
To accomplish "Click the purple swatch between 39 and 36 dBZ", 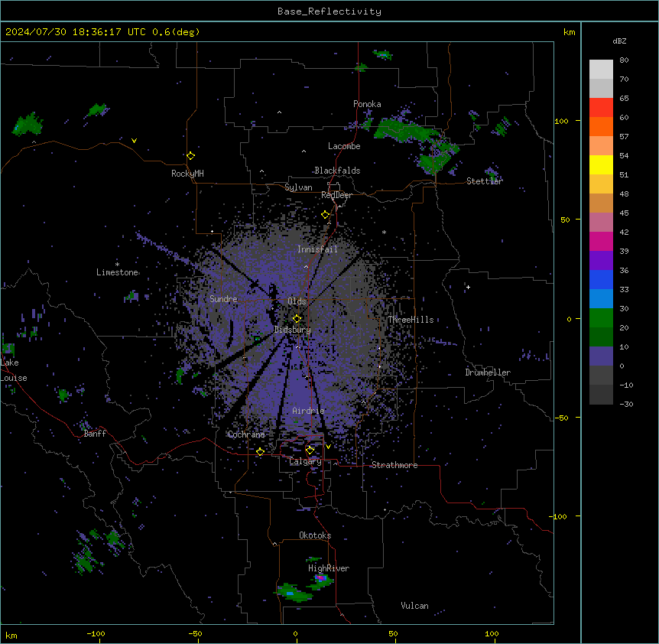I will click(x=601, y=261).
